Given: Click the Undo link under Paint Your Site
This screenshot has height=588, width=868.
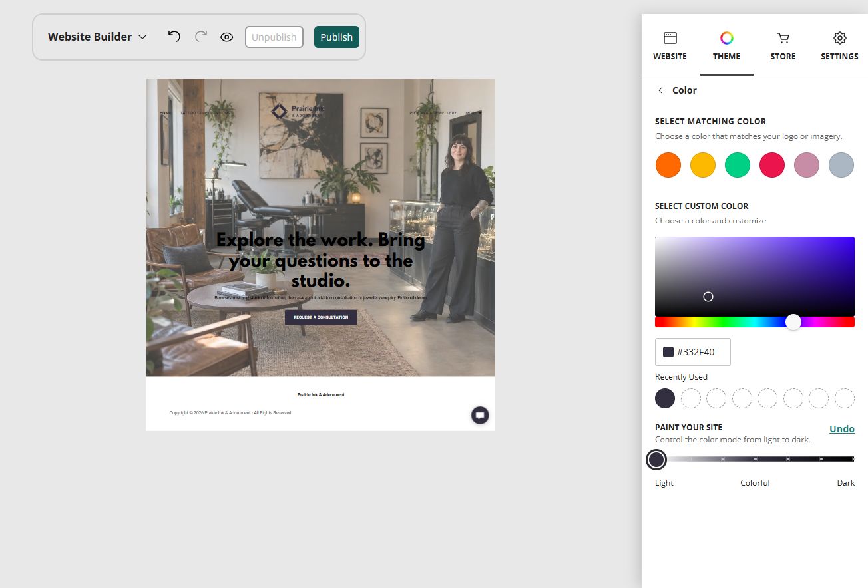Looking at the screenshot, I should pos(842,429).
